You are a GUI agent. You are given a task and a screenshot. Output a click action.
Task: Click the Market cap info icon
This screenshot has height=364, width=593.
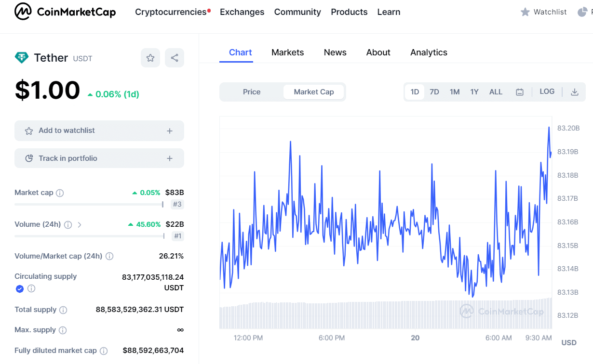click(x=60, y=193)
